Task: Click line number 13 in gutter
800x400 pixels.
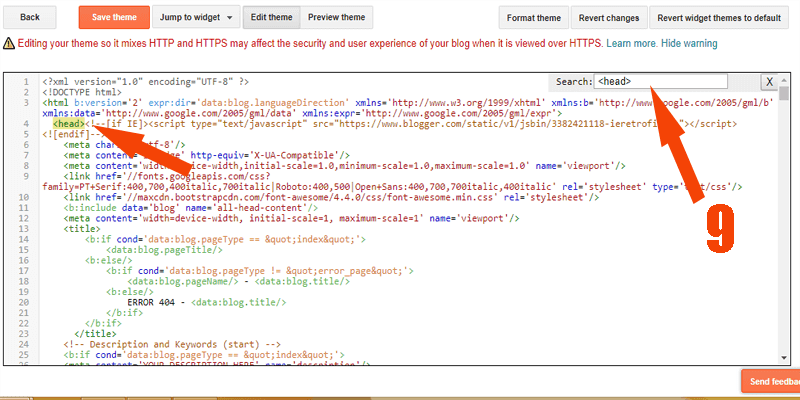Action: point(24,229)
